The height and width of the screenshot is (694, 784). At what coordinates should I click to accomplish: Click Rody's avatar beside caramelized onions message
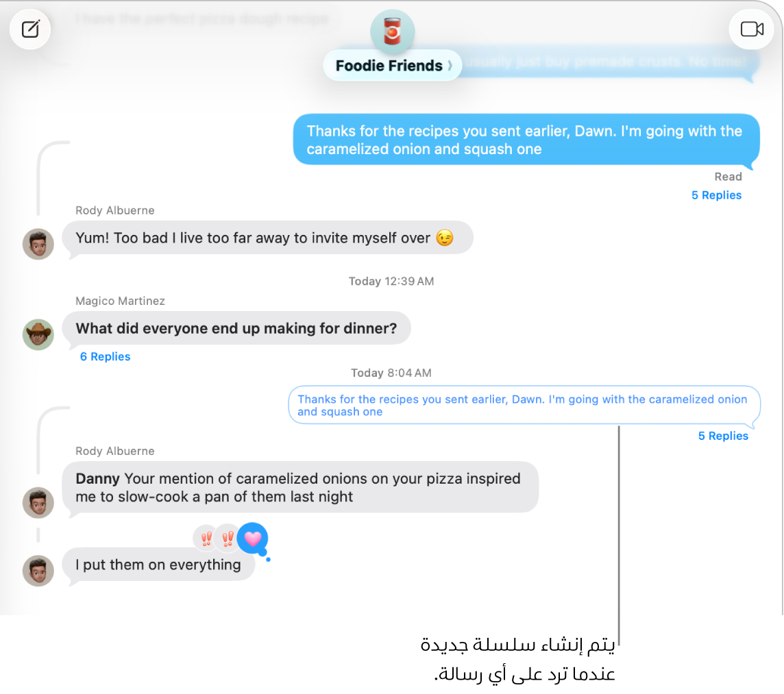coord(38,502)
